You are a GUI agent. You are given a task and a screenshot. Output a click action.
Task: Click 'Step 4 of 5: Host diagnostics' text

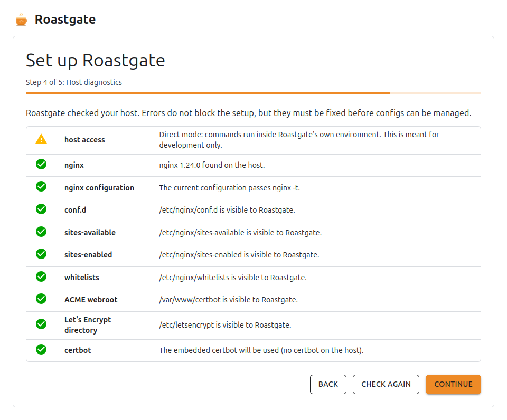[74, 82]
